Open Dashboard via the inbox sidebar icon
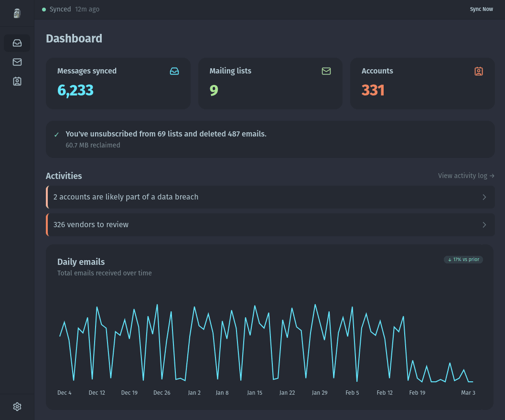The image size is (505, 420). point(17,43)
